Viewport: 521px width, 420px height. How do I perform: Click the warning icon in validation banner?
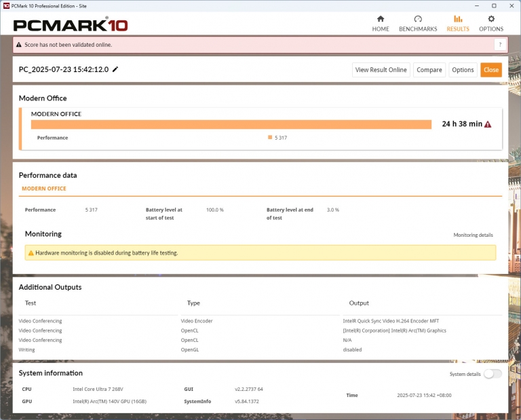[x=19, y=45]
